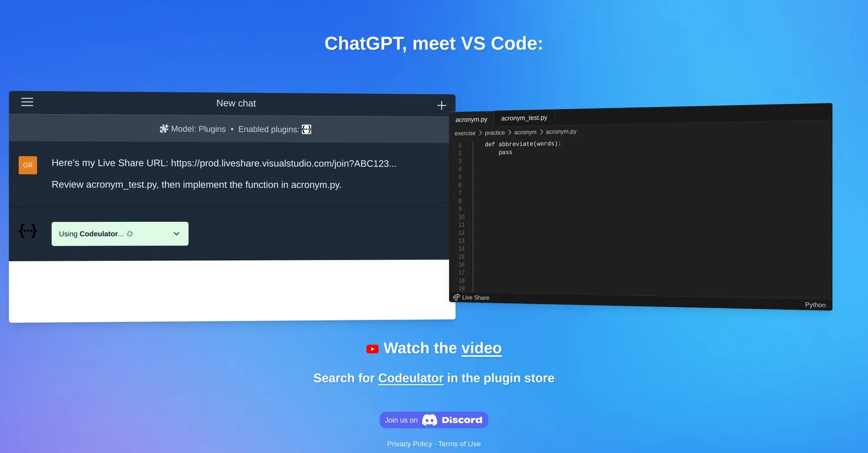
Task: Click the Codeulator braces assistant avatar
Action: pyautogui.click(x=28, y=231)
